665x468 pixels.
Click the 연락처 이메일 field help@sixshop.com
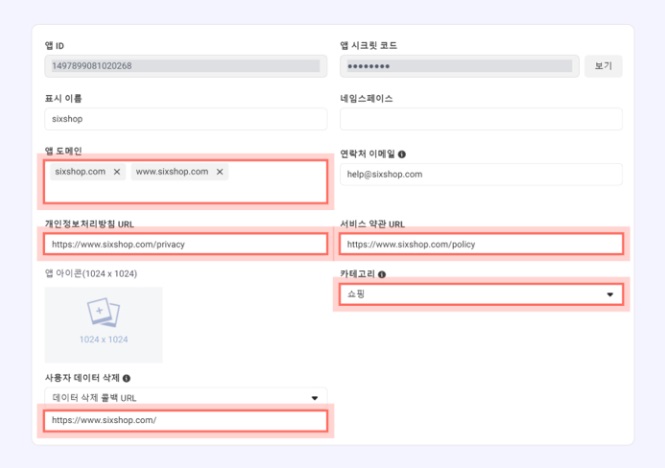(481, 174)
